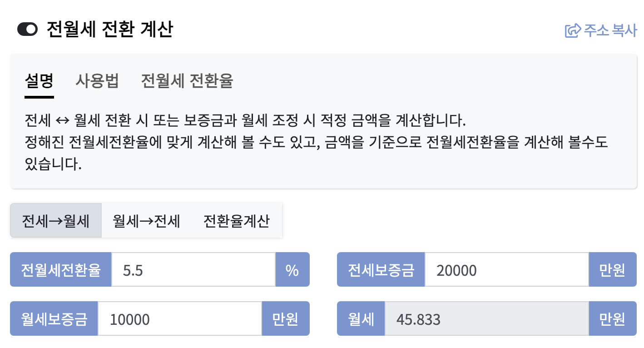Click the 만원 label next to 전세보증금
This screenshot has width=644, height=348.
tap(613, 269)
